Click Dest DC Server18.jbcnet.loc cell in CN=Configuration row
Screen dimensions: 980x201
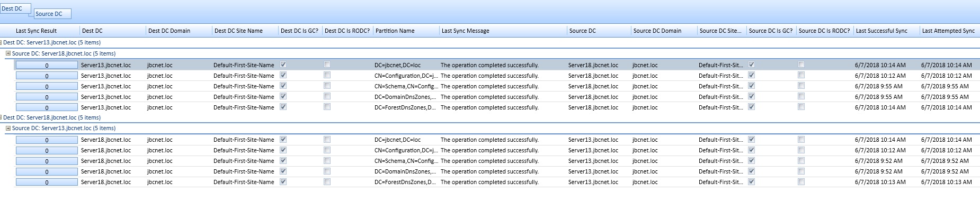(106, 150)
